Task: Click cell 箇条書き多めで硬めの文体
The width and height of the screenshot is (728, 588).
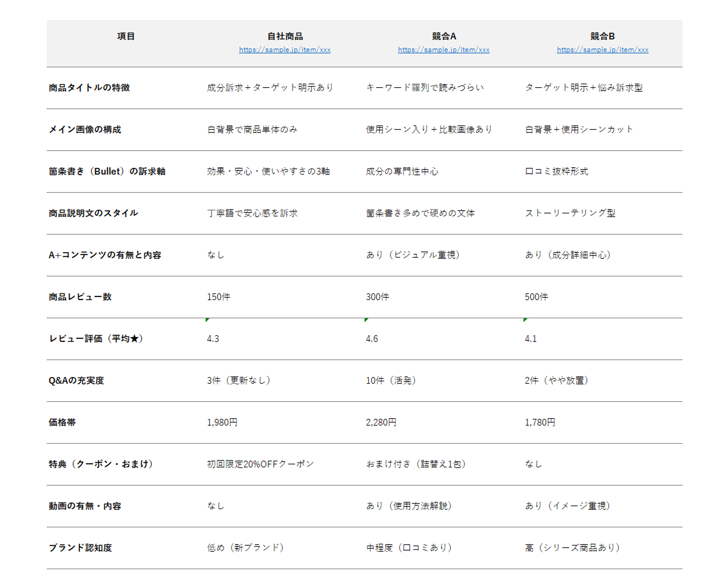Action: click(420, 213)
